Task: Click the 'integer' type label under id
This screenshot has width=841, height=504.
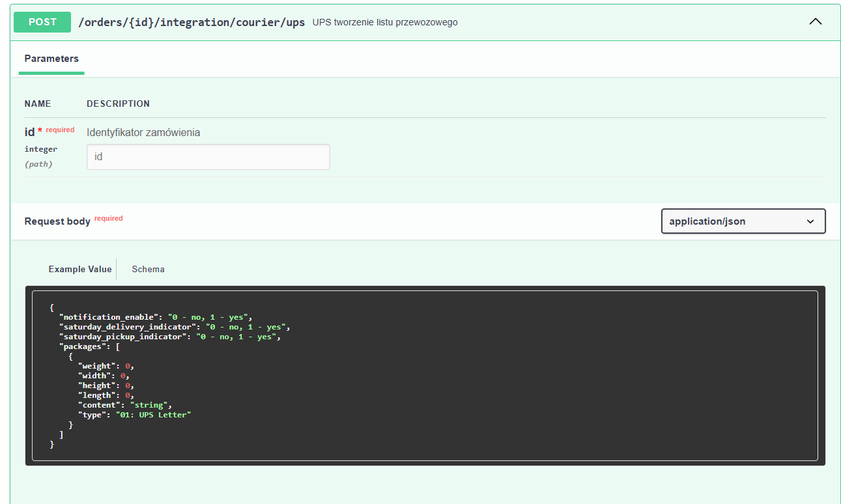Action: [41, 149]
